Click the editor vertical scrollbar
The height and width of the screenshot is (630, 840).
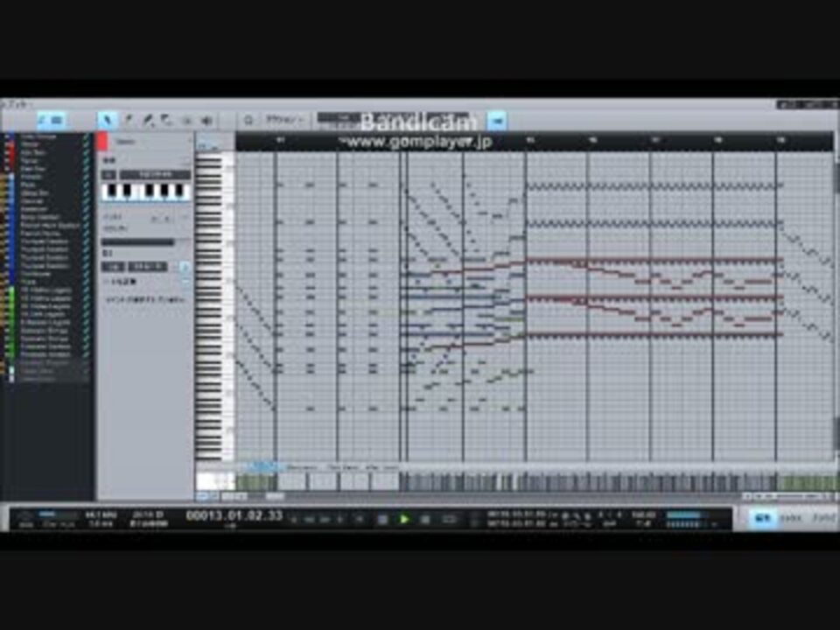[836, 305]
